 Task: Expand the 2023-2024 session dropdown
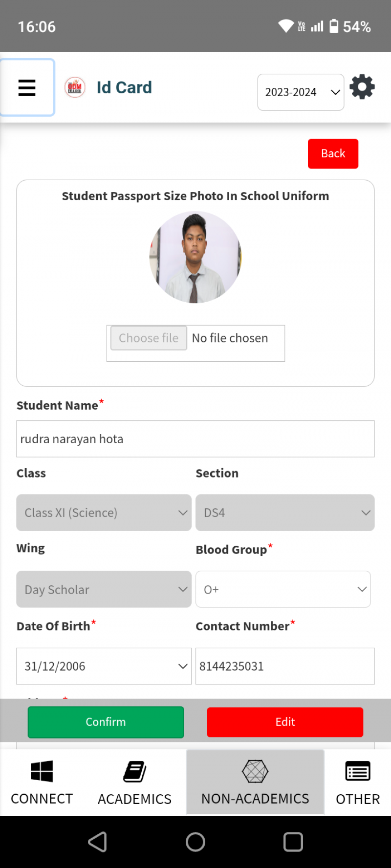(301, 92)
